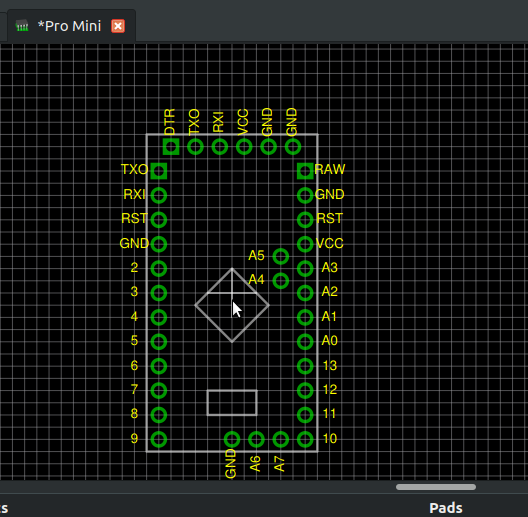Select the top-row RXI round pad
The image size is (528, 517).
[x=220, y=147]
